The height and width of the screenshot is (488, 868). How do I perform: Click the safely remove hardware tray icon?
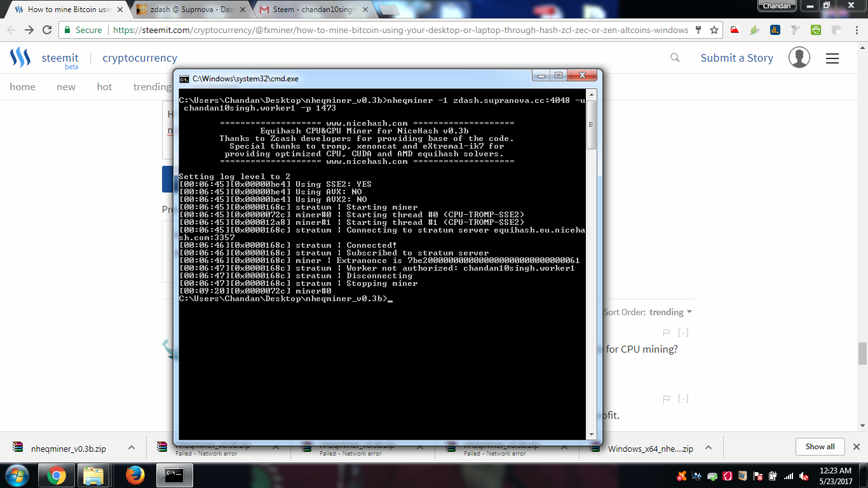pos(712,476)
